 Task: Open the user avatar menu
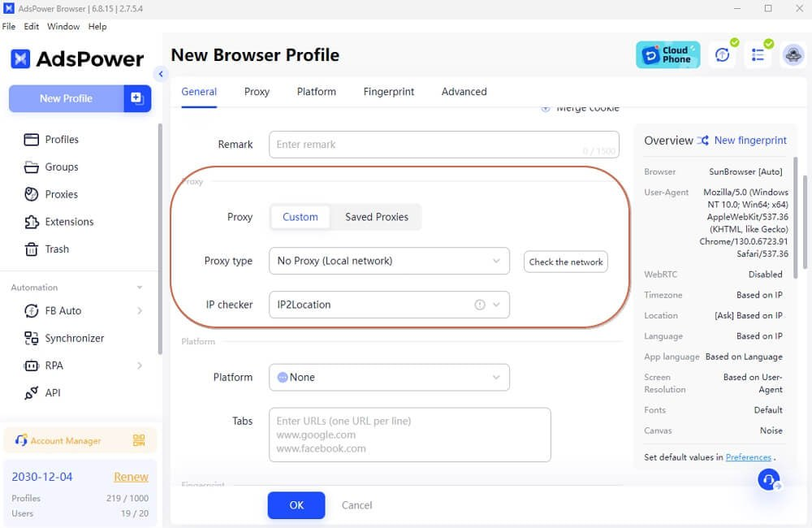793,55
